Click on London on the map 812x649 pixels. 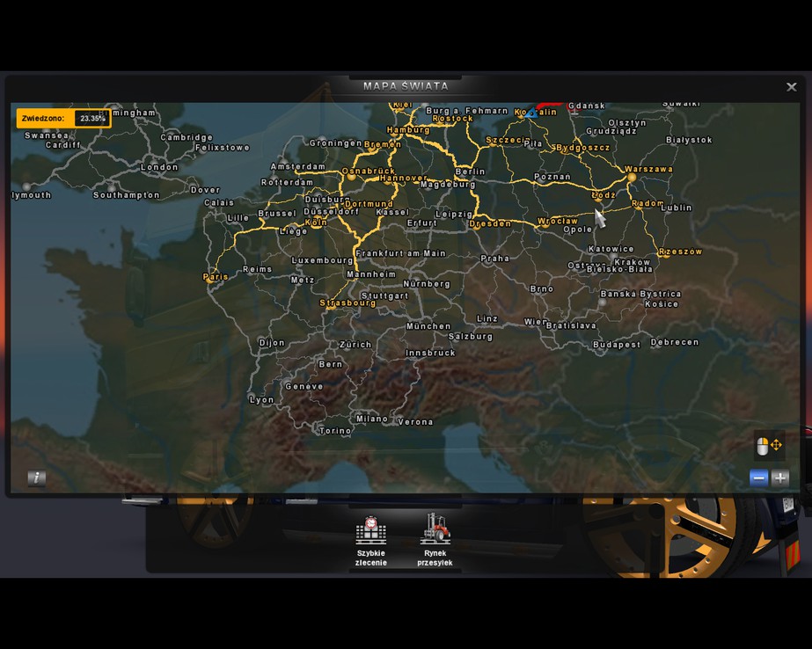(159, 167)
